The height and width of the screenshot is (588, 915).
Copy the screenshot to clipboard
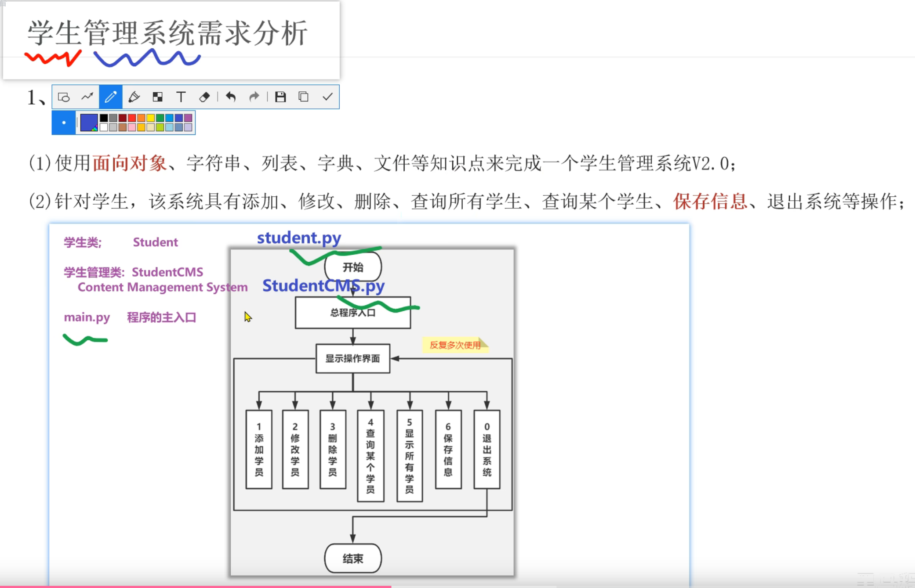coord(304,97)
